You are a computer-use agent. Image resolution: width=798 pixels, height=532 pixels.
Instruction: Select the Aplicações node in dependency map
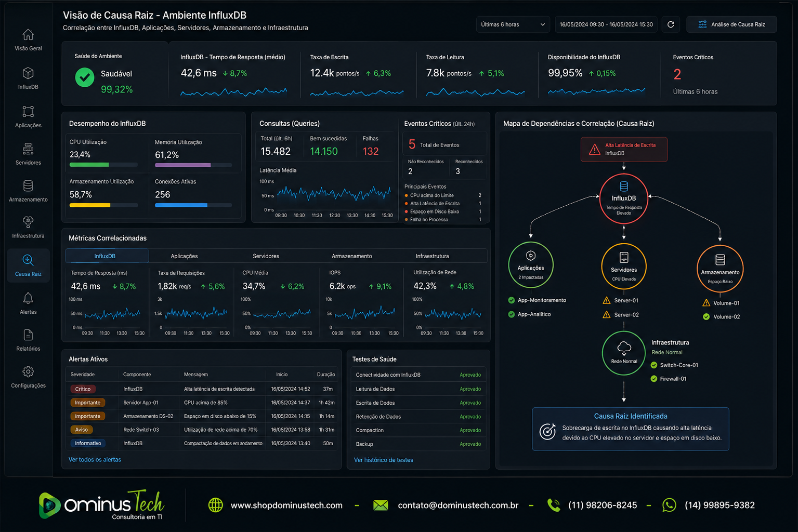click(531, 265)
